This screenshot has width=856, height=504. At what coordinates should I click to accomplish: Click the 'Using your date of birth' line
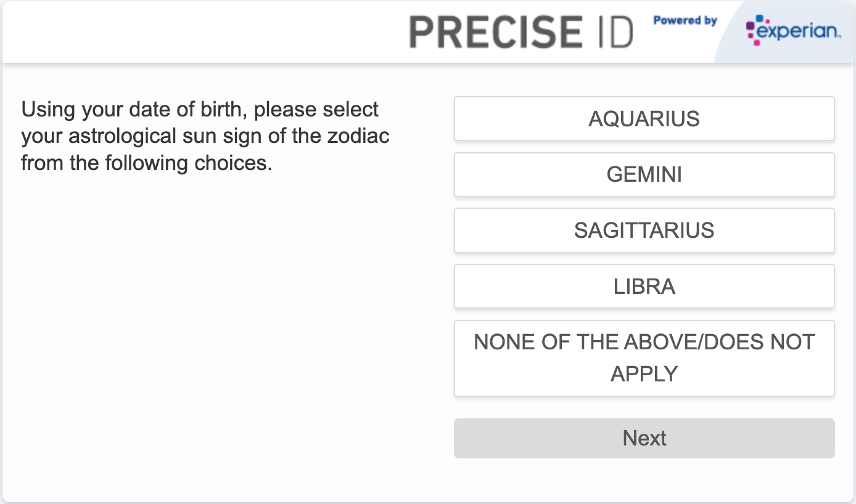click(200, 110)
